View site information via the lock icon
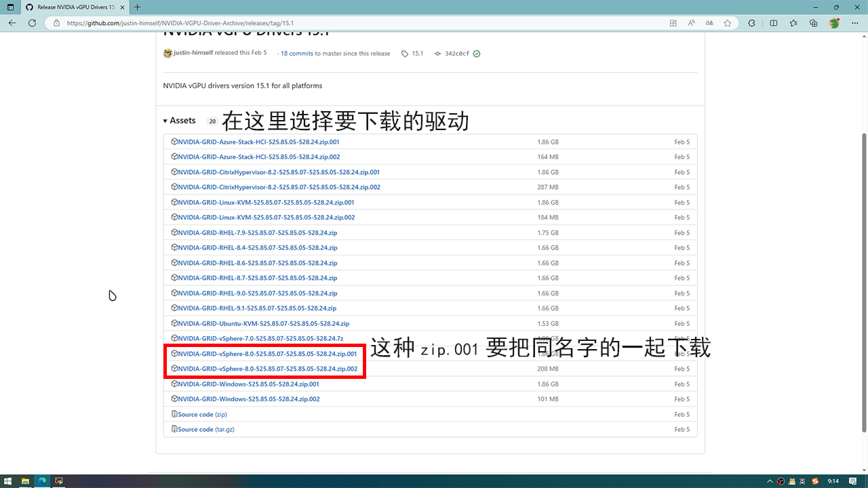868x488 pixels. [x=57, y=22]
